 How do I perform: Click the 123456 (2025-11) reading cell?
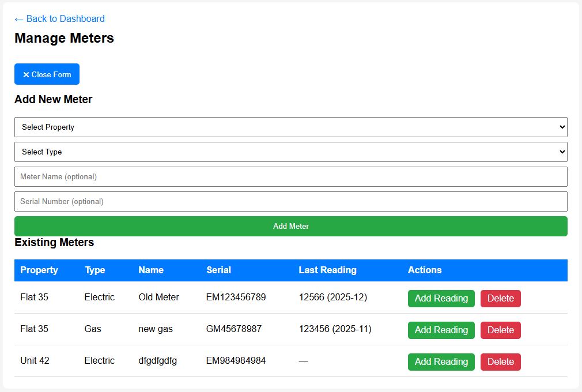335,329
